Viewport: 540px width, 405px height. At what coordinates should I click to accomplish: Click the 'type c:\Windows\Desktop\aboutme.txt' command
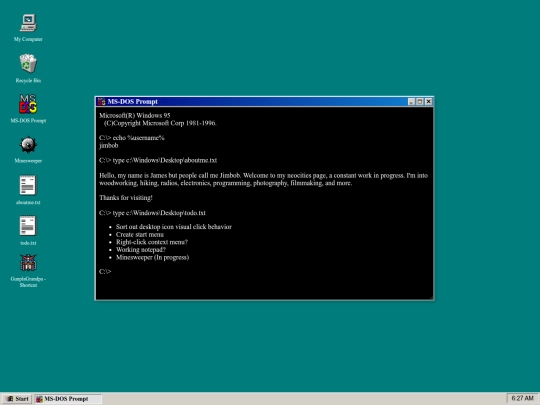(158, 160)
